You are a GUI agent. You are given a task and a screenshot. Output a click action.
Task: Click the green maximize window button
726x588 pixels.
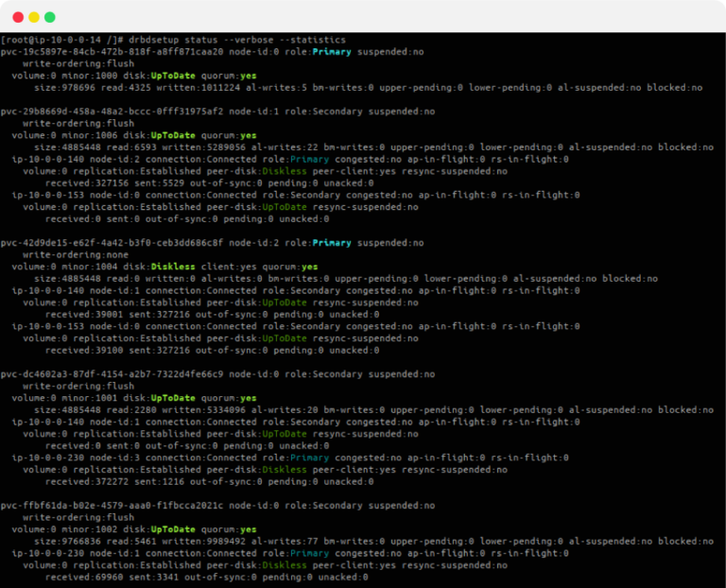49,17
